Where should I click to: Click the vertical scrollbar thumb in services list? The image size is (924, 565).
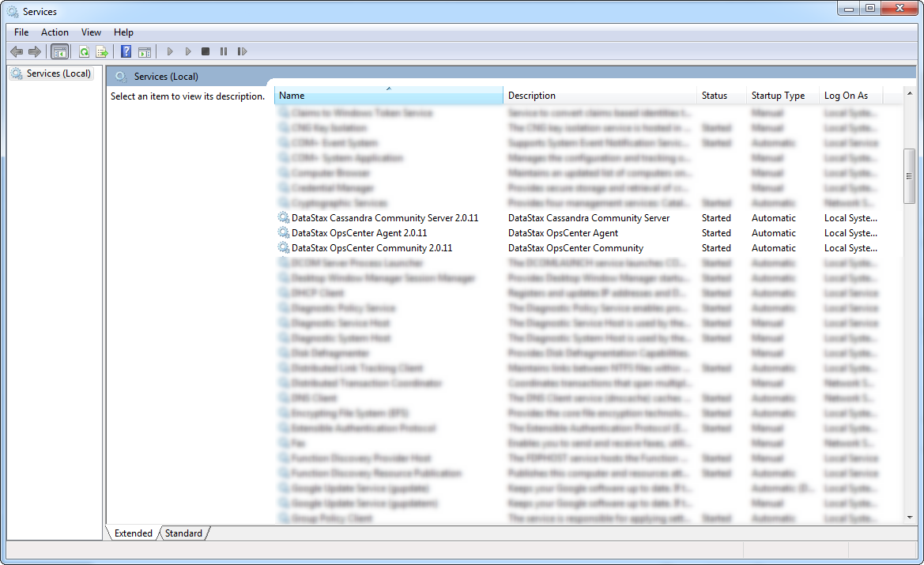(909, 176)
